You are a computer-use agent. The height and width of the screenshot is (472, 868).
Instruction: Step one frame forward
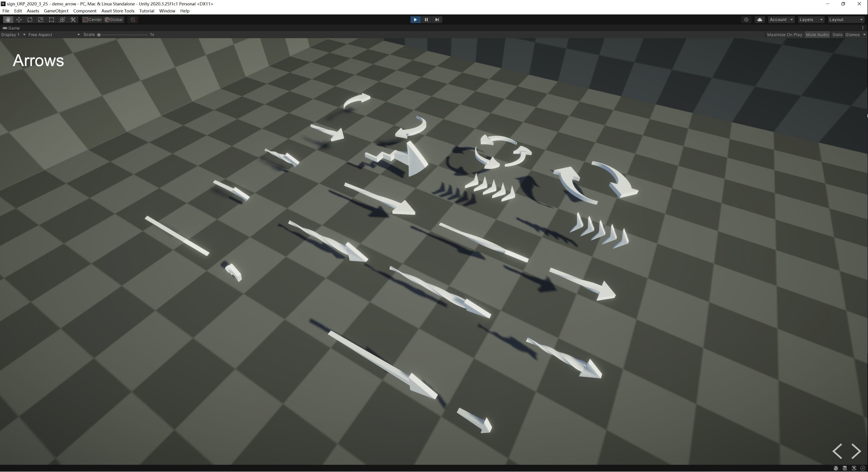point(437,20)
